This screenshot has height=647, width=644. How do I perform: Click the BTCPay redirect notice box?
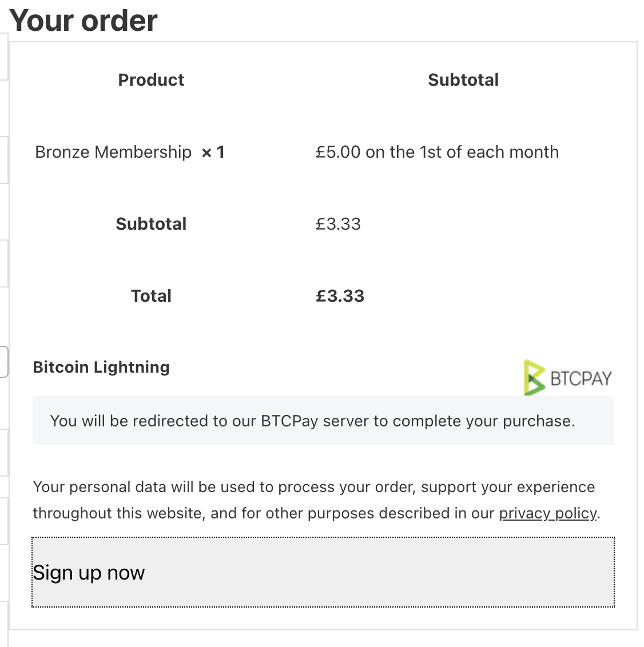point(323,421)
